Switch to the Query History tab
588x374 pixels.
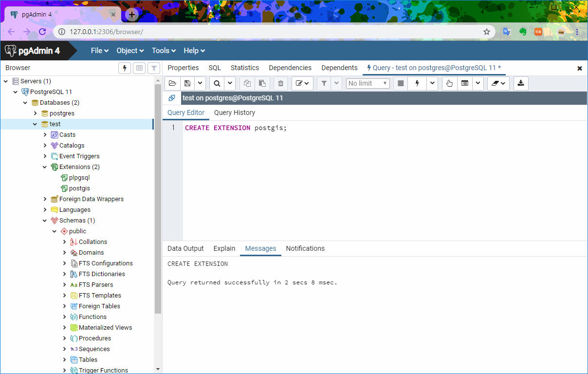pyautogui.click(x=234, y=112)
